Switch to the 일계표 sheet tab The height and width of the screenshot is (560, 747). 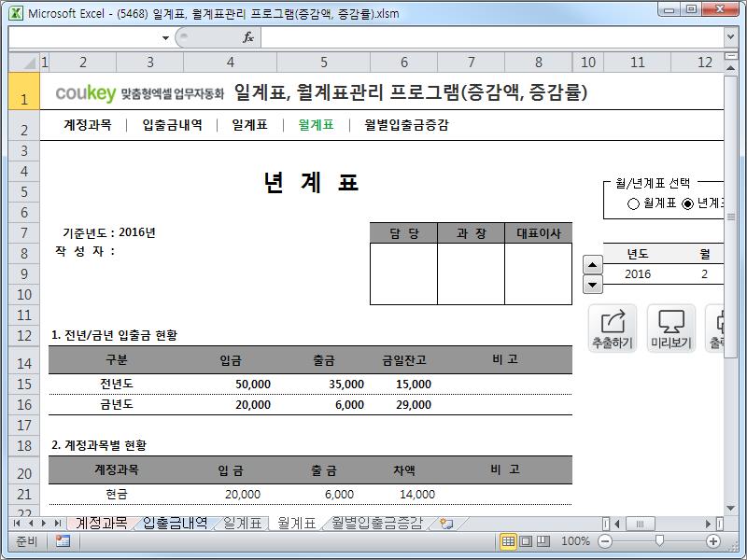pyautogui.click(x=243, y=524)
